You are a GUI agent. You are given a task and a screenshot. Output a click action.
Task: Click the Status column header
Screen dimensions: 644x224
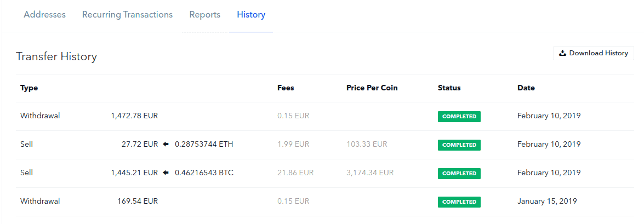(449, 88)
